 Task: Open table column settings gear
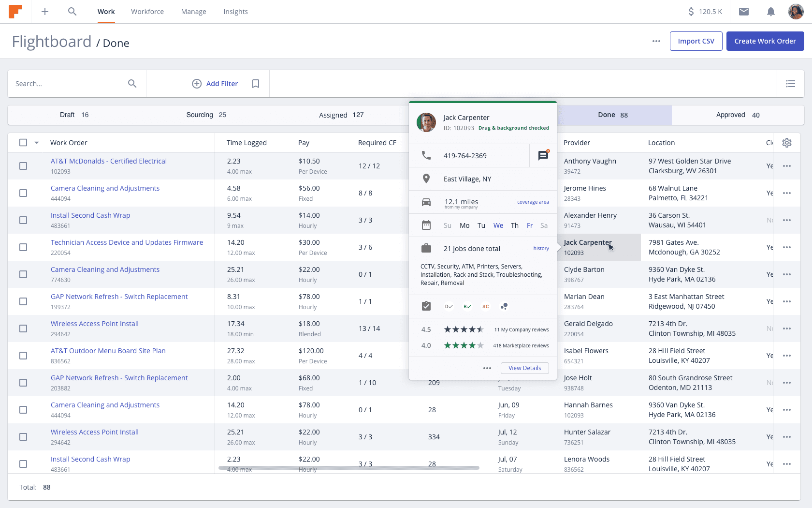(787, 143)
